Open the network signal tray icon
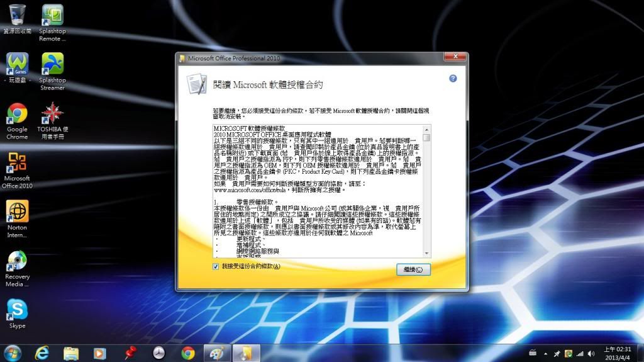 580,353
